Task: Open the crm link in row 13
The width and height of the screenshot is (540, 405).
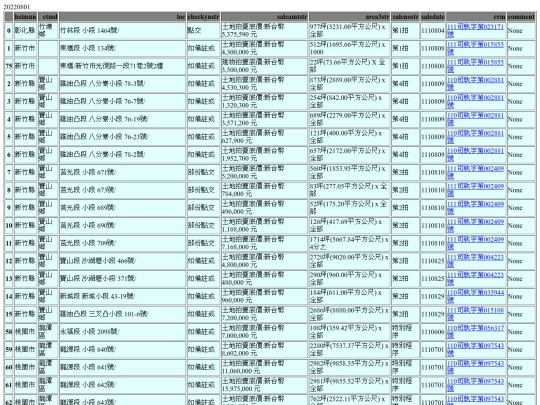Action: click(475, 279)
